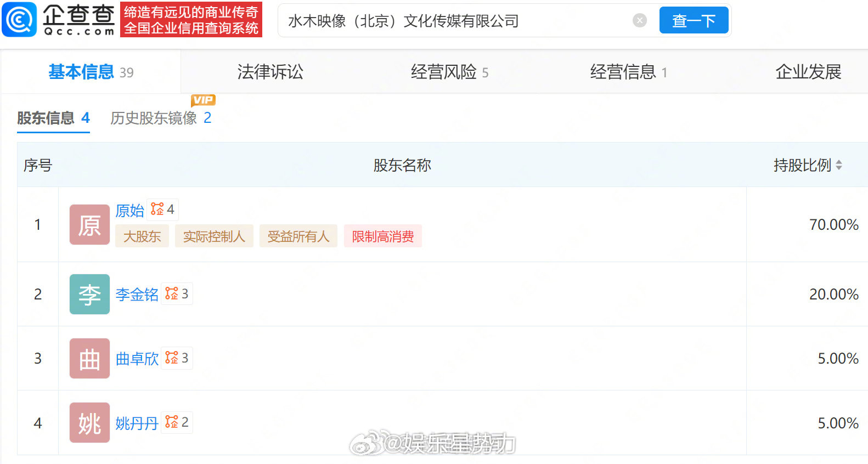868x464 pixels.
Task: Open shareholder 姚丹丹 profile link
Action: (137, 423)
